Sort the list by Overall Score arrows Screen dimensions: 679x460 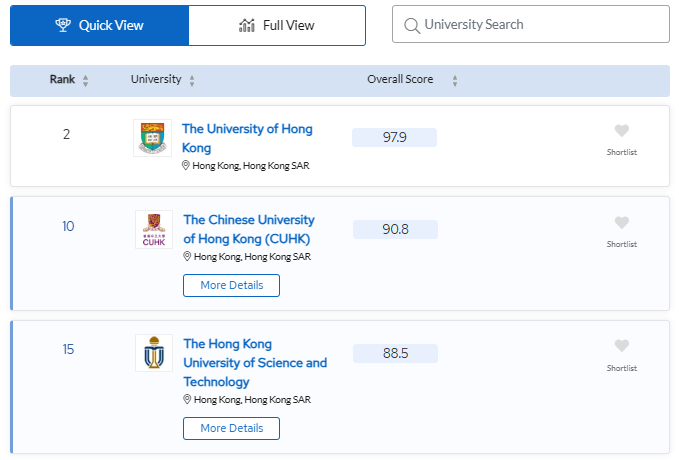(x=455, y=81)
